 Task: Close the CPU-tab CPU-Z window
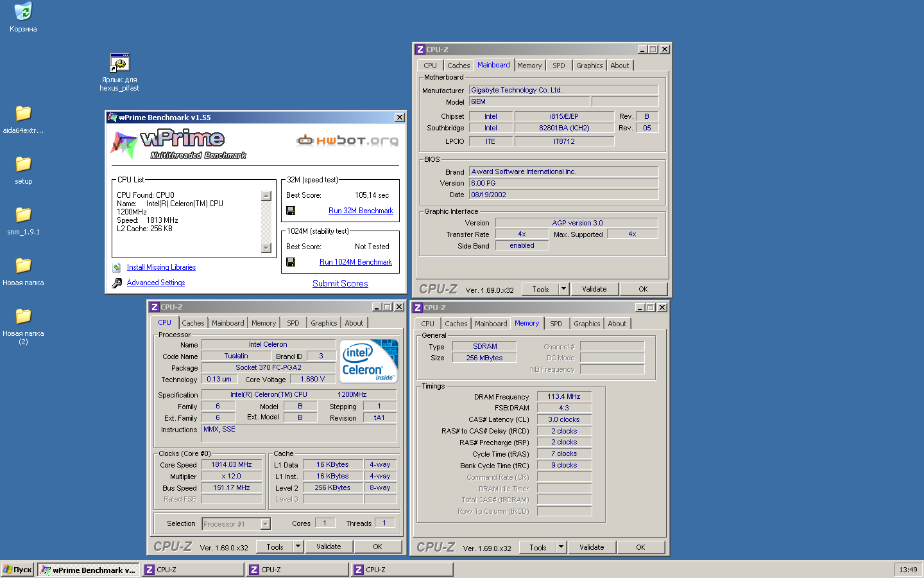(399, 307)
